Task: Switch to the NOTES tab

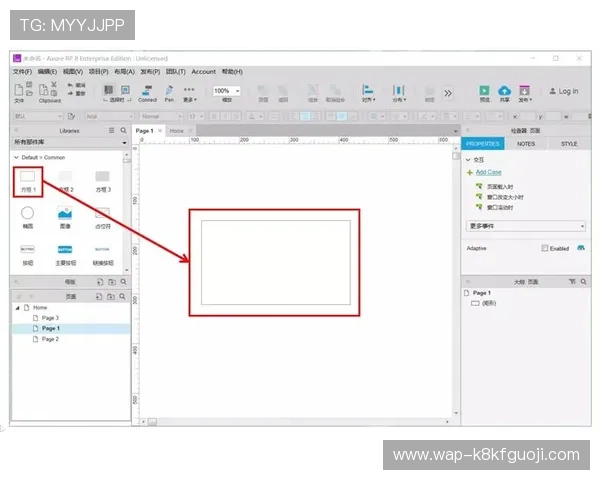Action: click(x=526, y=144)
